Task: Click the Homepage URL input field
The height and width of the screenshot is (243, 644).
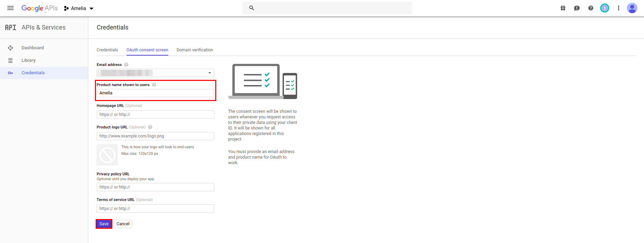Action: 155,115
